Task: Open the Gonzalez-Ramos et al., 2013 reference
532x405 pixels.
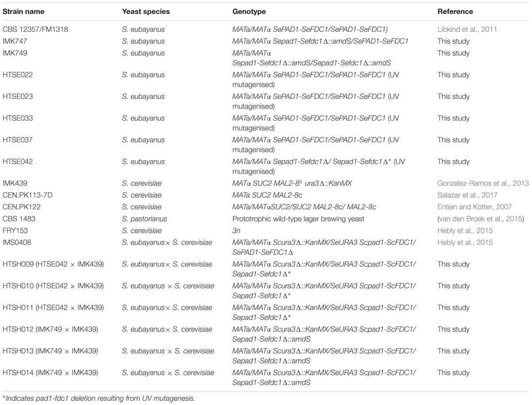Action: click(483, 183)
